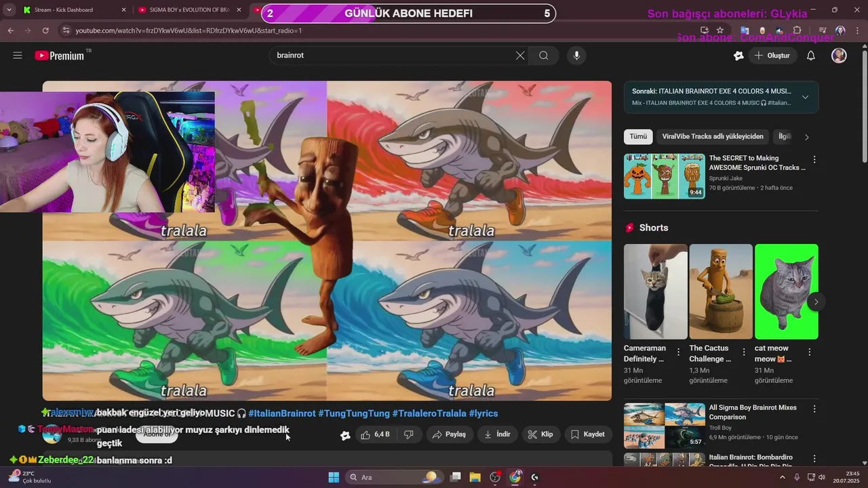Open the browser tab search dropdown
The image size is (868, 488).
[x=9, y=10]
